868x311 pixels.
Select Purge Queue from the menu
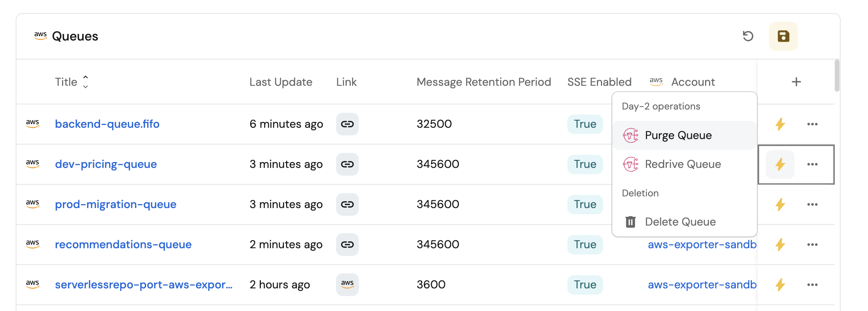(678, 135)
